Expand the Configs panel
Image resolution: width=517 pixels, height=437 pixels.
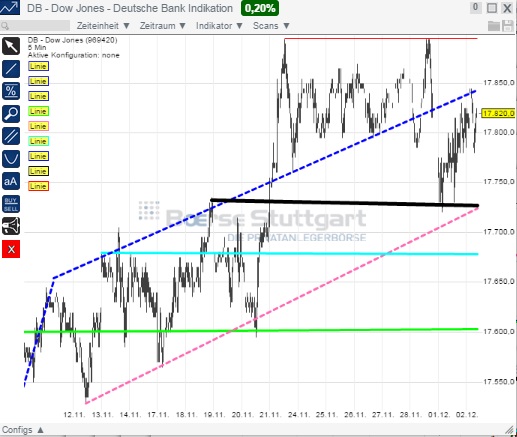(23, 430)
